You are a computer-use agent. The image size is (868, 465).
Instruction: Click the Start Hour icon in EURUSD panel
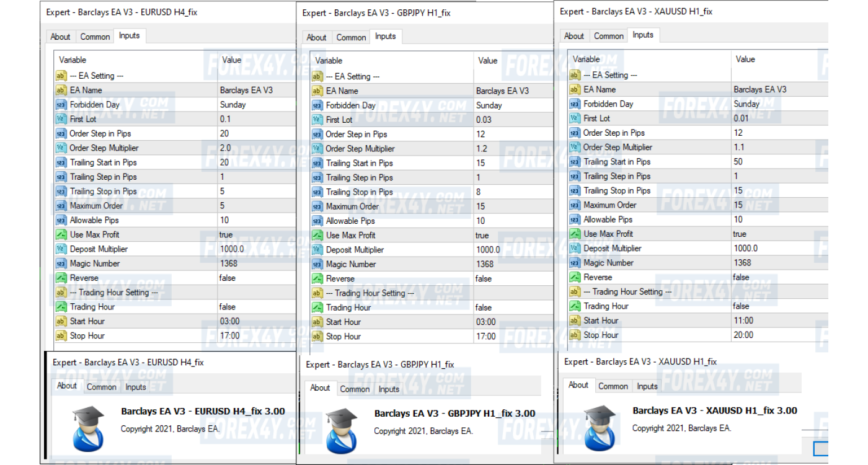click(x=61, y=322)
